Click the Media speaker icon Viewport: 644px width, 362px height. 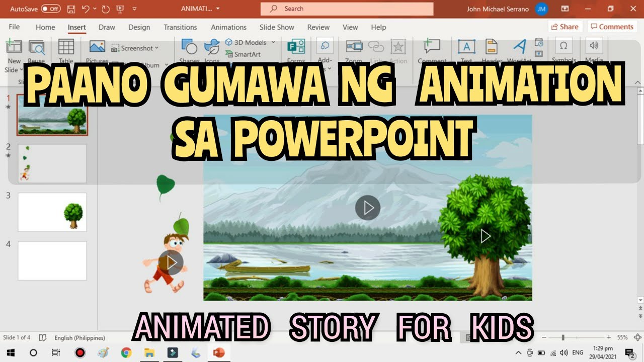[594, 46]
